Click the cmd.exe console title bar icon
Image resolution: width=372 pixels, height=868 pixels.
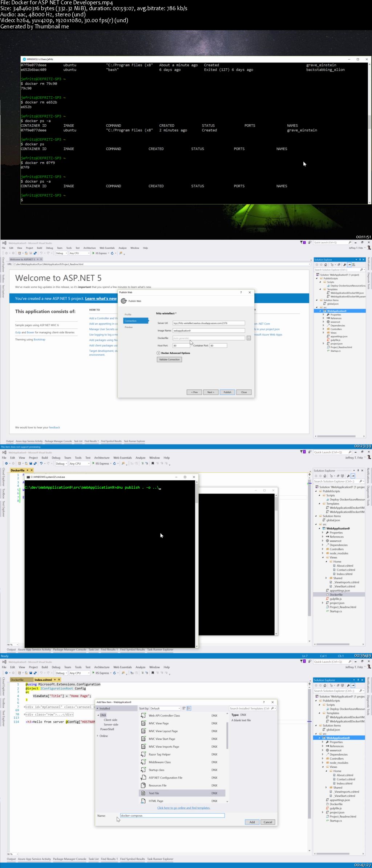click(28, 477)
